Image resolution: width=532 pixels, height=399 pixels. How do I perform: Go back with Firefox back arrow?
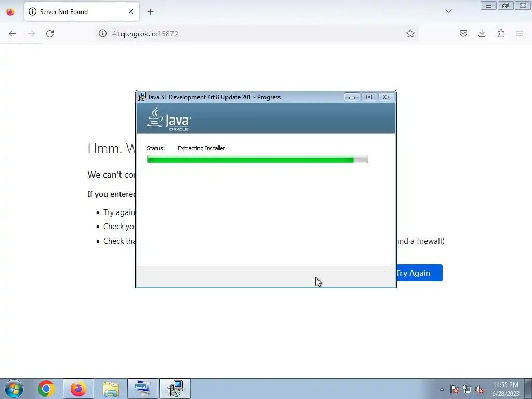pyautogui.click(x=12, y=34)
